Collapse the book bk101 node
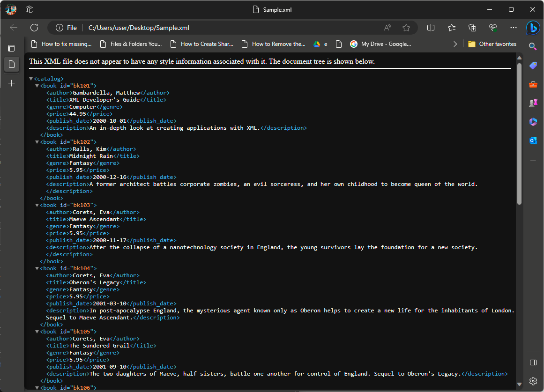 (37, 86)
